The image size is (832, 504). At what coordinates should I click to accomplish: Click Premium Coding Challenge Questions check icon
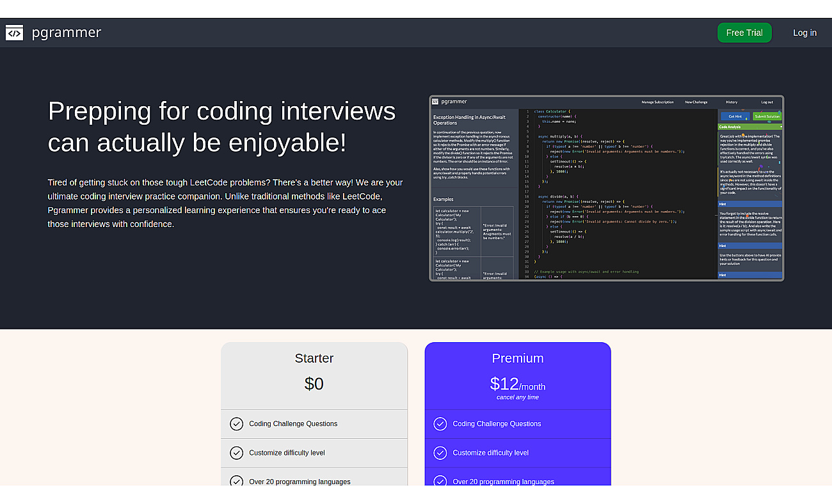[x=440, y=424]
